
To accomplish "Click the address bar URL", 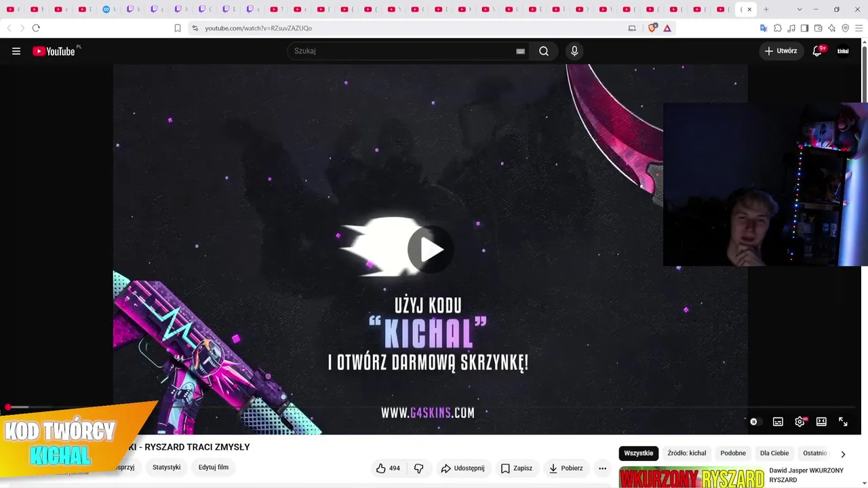I will 258,28.
